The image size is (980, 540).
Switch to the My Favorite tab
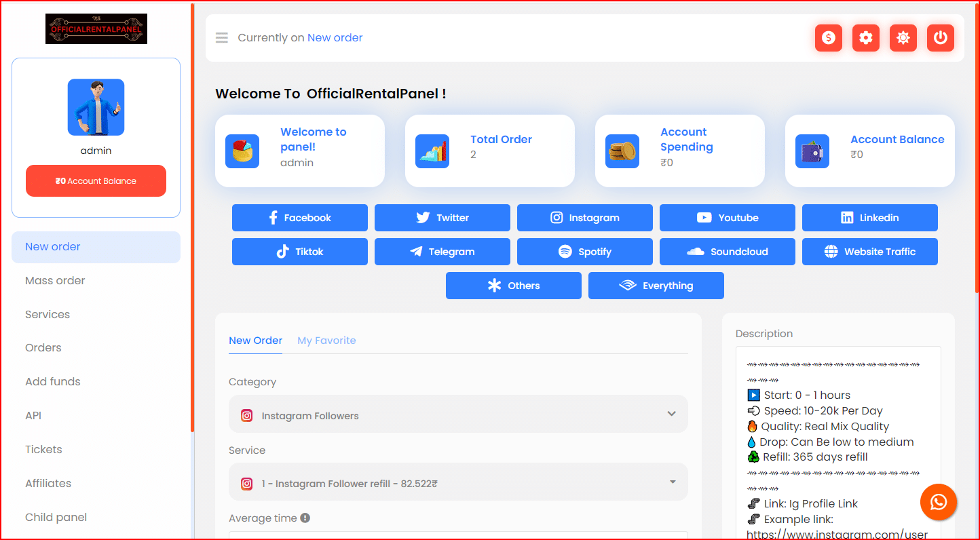pos(326,340)
